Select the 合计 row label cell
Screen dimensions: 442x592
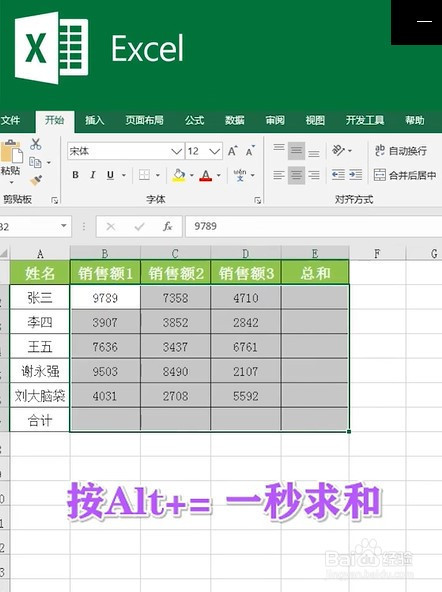pyautogui.click(x=40, y=420)
